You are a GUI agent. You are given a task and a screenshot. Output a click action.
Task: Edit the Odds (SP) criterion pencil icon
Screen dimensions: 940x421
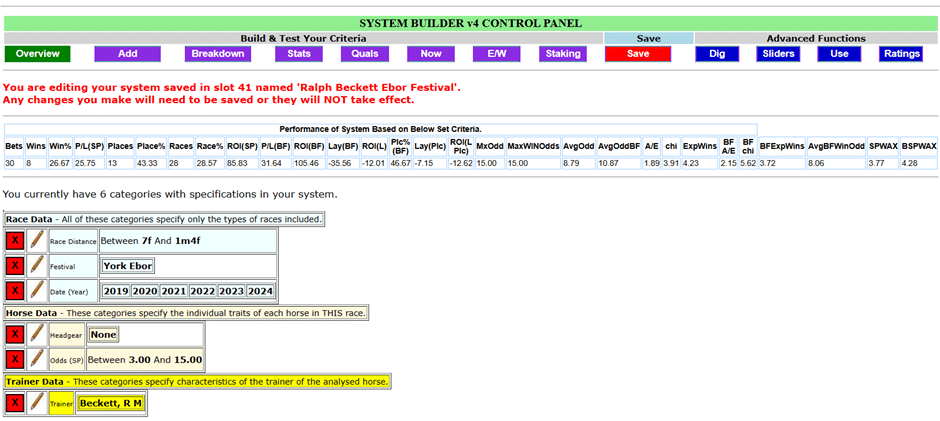coord(36,360)
